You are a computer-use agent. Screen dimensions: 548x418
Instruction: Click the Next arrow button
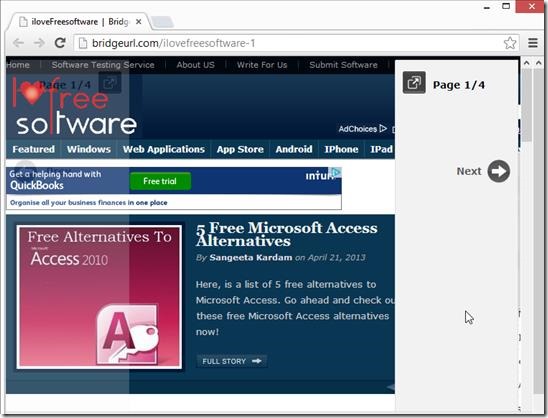[499, 171]
